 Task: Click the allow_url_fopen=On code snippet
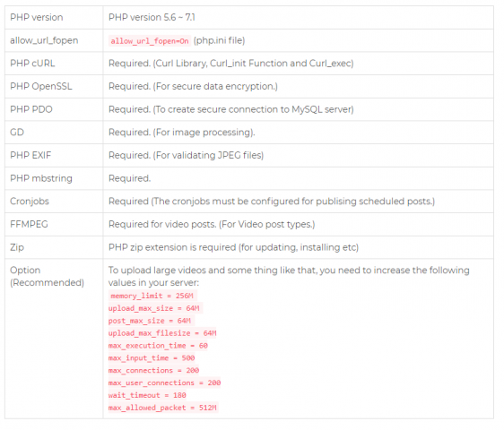click(150, 41)
